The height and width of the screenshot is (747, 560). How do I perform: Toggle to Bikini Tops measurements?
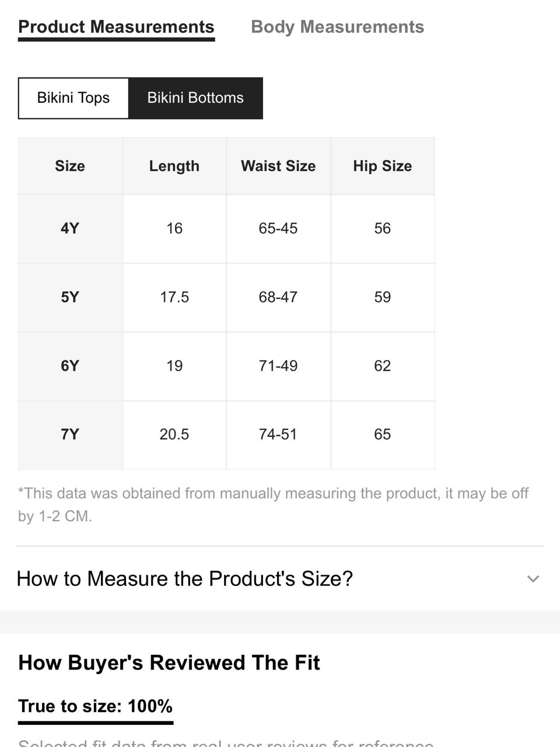(73, 98)
